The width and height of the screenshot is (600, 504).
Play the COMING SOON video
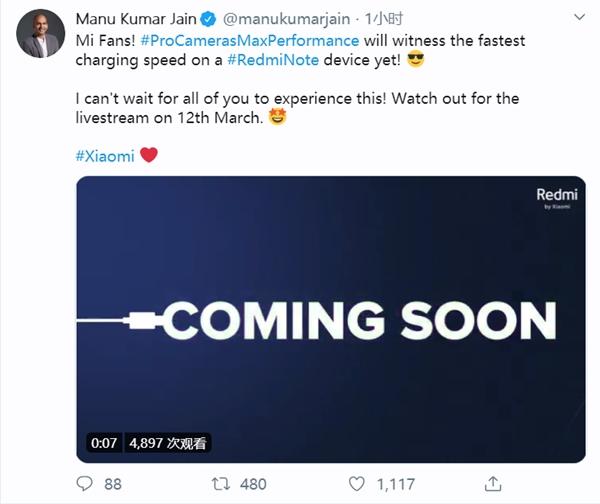[331, 319]
